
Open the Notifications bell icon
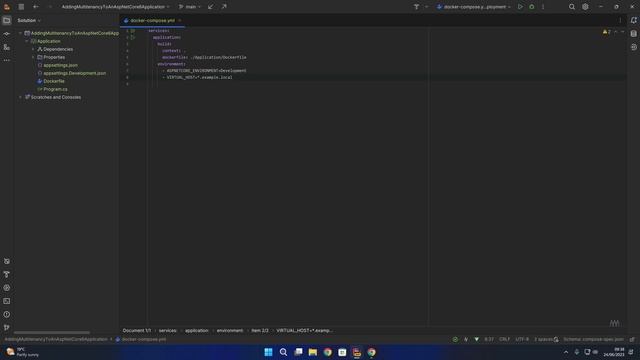click(633, 20)
